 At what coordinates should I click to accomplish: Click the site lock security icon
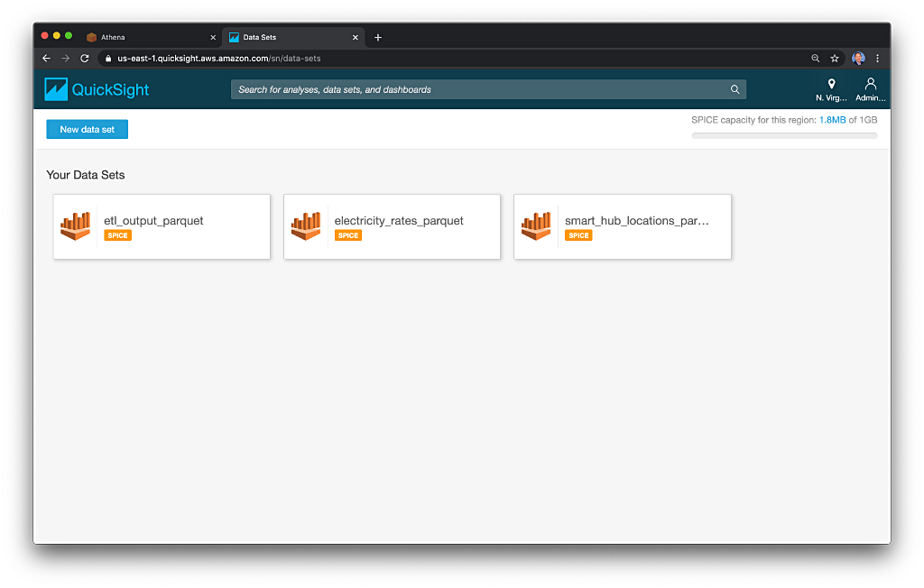pyautogui.click(x=108, y=59)
